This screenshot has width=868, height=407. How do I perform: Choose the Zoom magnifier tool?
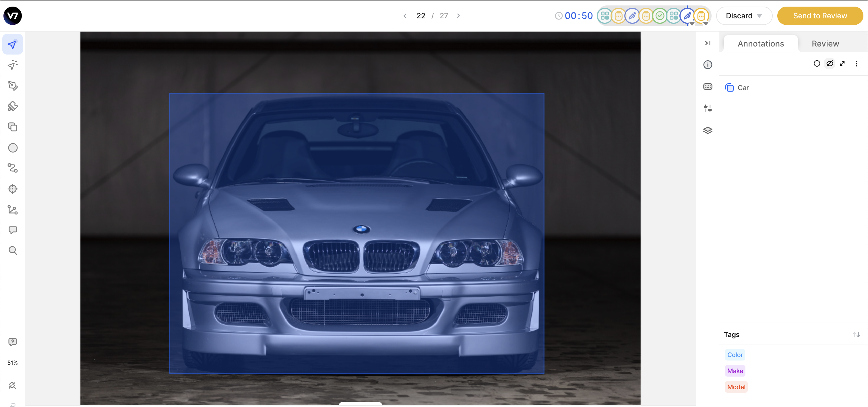coord(12,251)
